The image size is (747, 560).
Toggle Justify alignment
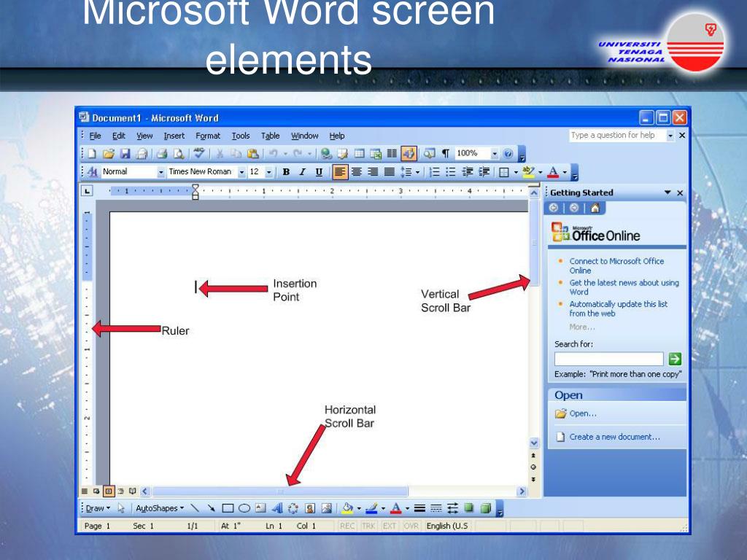[390, 172]
